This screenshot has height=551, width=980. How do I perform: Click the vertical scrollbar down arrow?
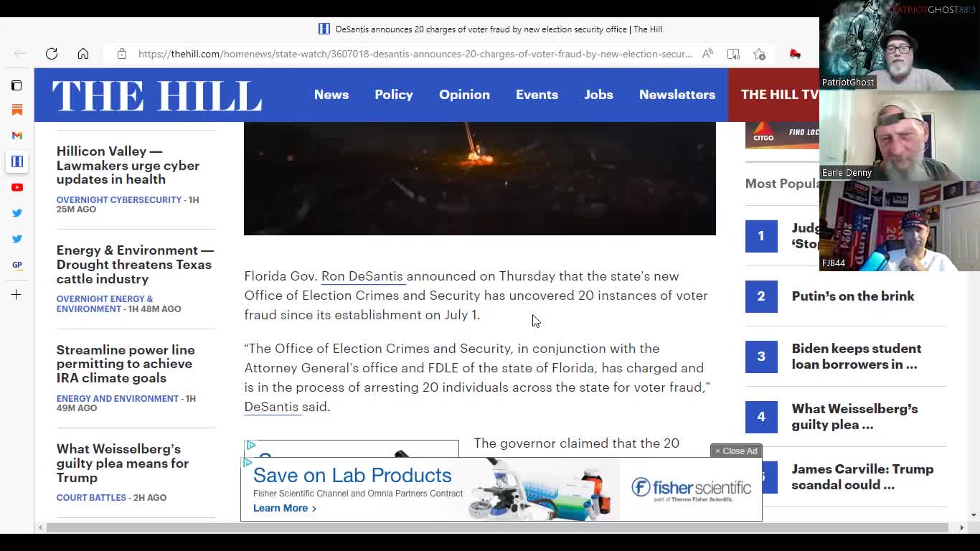974,515
